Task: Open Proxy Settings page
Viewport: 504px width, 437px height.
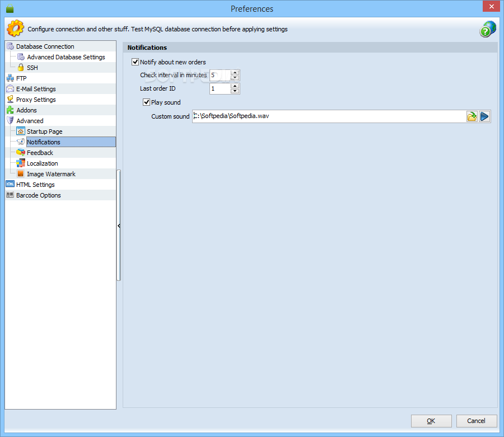Action: pyautogui.click(x=36, y=99)
